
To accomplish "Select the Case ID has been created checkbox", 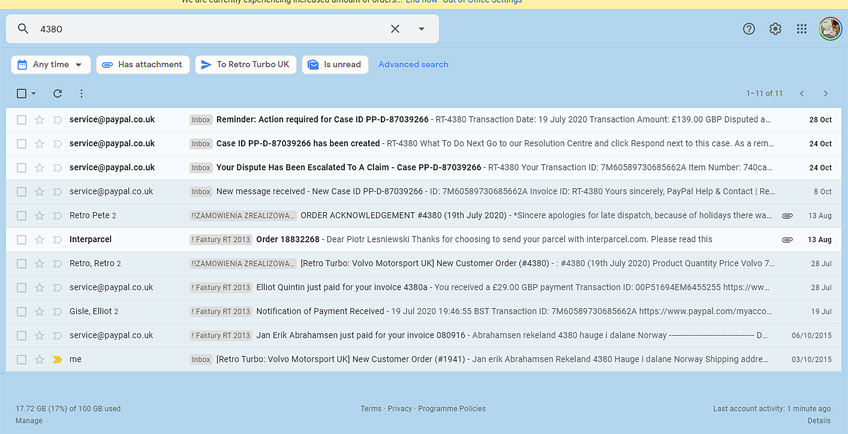I will coord(21,144).
